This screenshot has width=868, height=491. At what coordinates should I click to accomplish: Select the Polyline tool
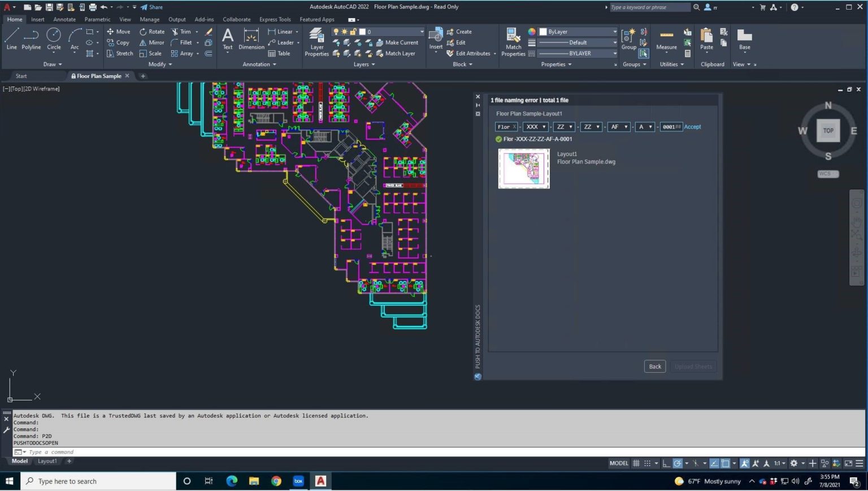click(31, 40)
